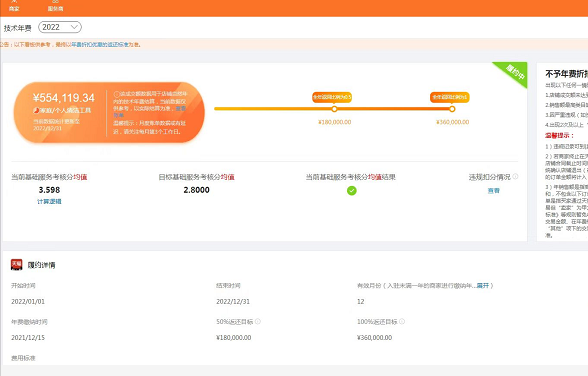This screenshot has height=376, width=588.
Task: Click the valid months value 12
Action: click(x=360, y=302)
